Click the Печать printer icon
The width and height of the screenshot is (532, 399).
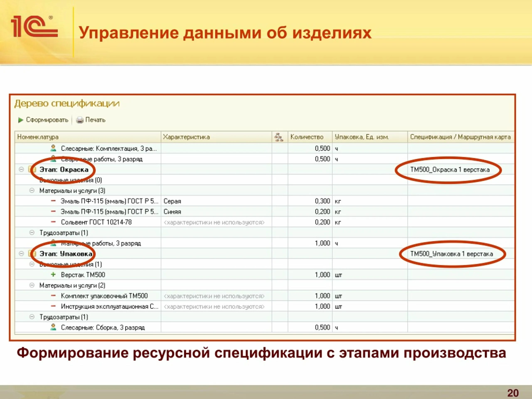[x=80, y=120]
